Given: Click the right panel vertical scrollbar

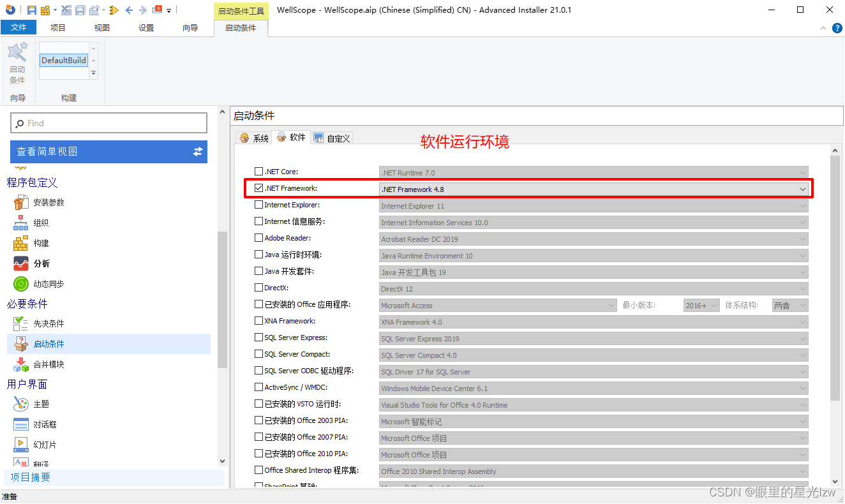Looking at the screenshot, I should [835, 278].
